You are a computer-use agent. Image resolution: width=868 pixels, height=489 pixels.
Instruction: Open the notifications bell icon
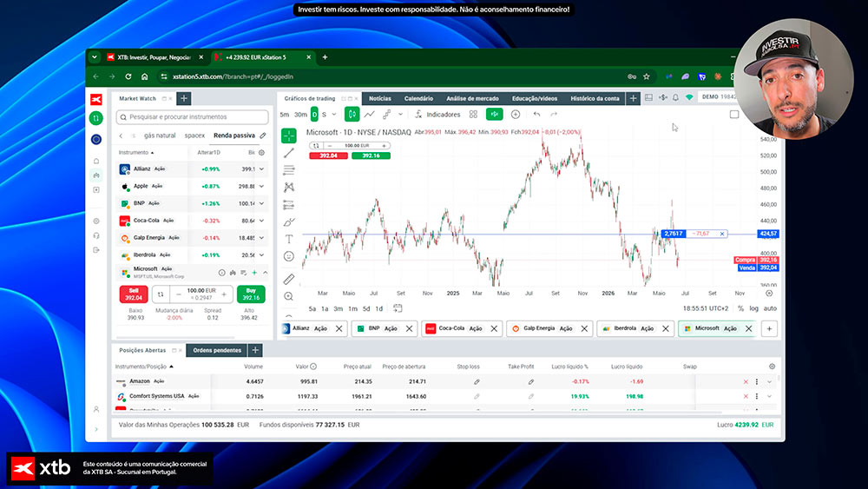click(675, 97)
